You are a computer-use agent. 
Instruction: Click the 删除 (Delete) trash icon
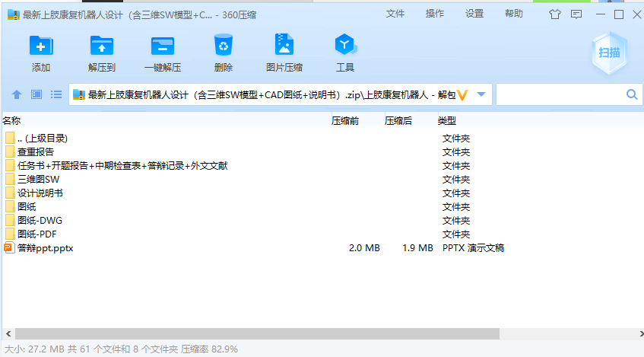(x=224, y=45)
